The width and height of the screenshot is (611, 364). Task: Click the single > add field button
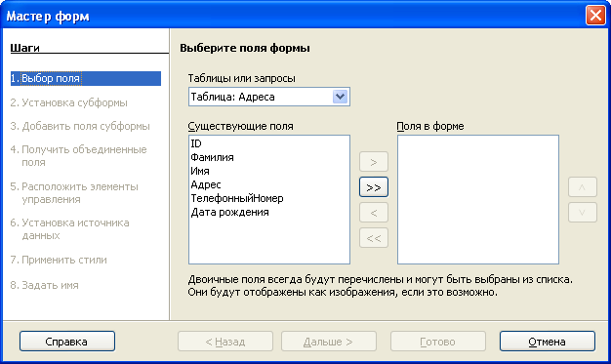[374, 162]
